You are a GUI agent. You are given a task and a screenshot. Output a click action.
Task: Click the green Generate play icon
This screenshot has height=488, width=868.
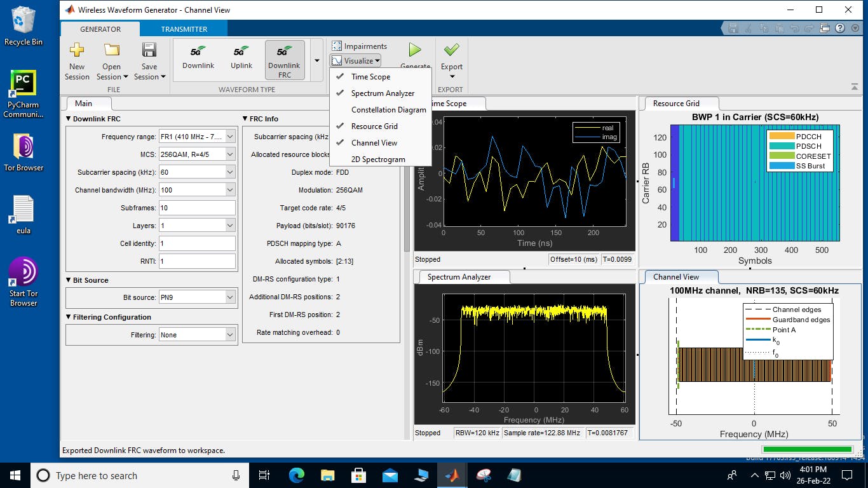pos(415,50)
